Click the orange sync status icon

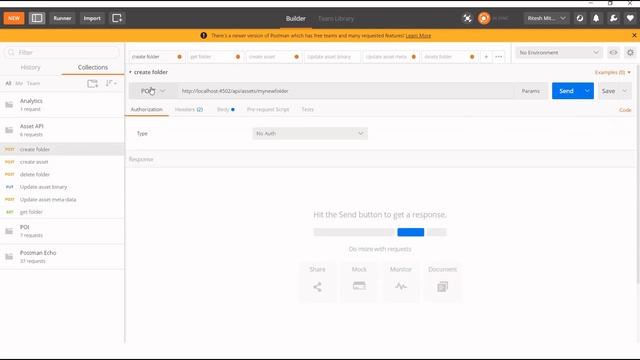click(484, 18)
